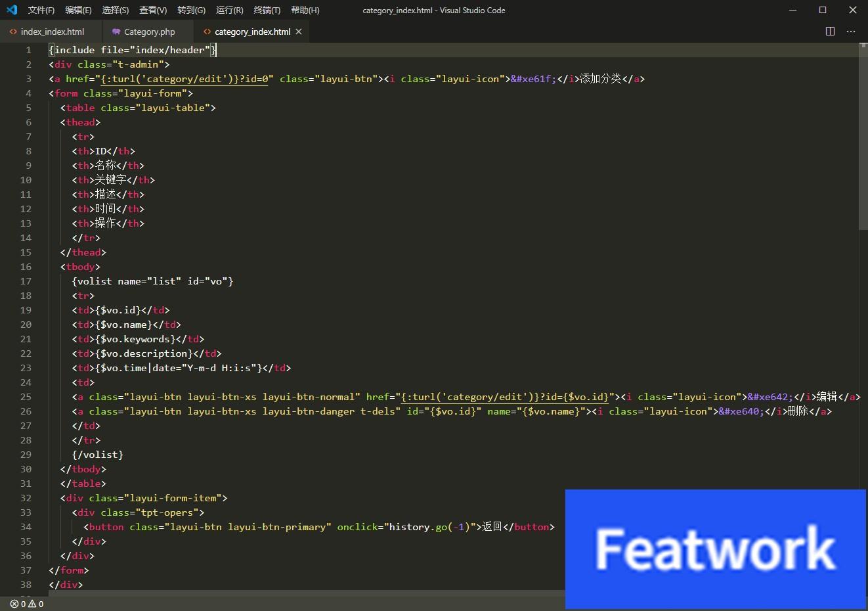This screenshot has height=611, width=868.
Task: Click the history.go(-1) onclick text
Action: 430,527
